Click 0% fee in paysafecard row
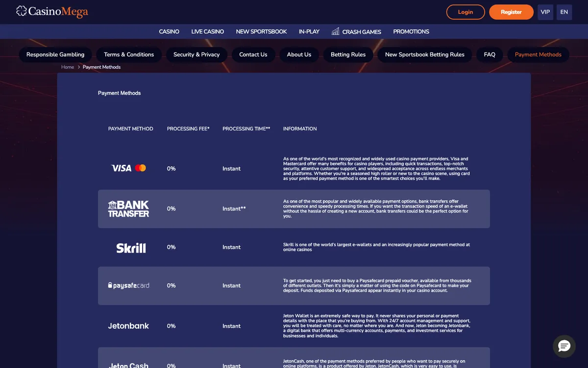The height and width of the screenshot is (368, 588). [x=171, y=286]
